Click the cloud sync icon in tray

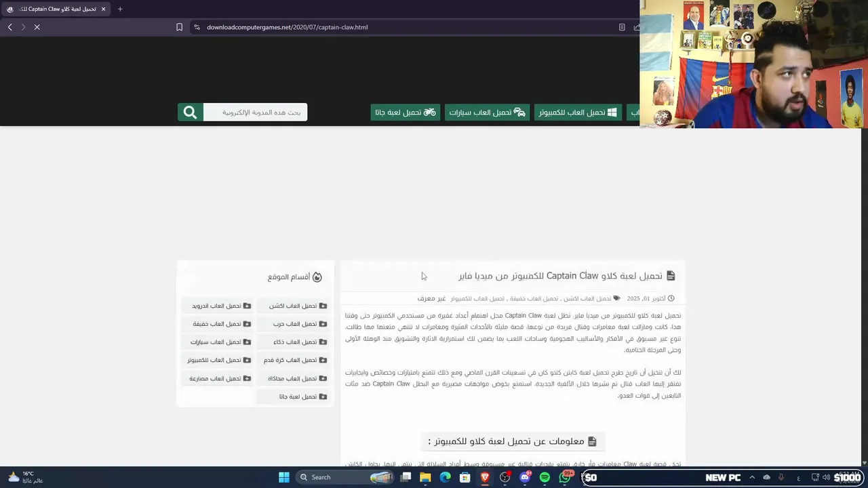[x=767, y=477]
